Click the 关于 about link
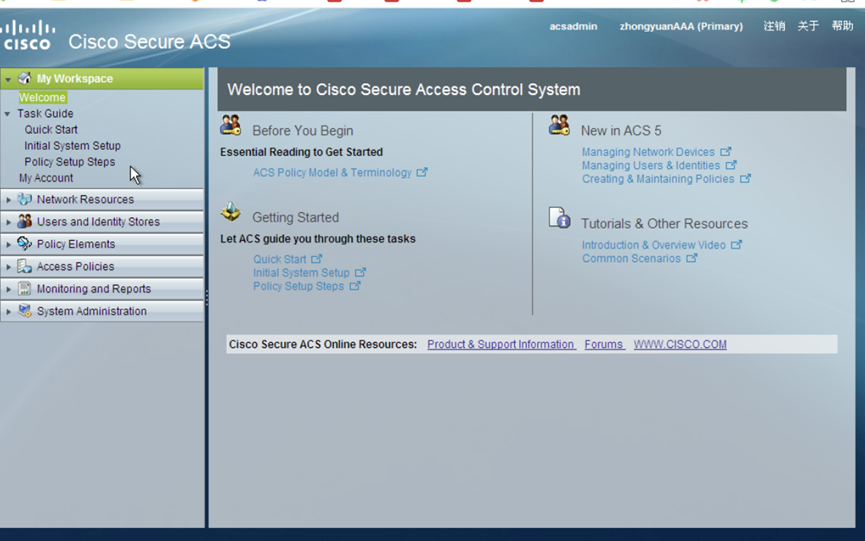 (x=808, y=26)
